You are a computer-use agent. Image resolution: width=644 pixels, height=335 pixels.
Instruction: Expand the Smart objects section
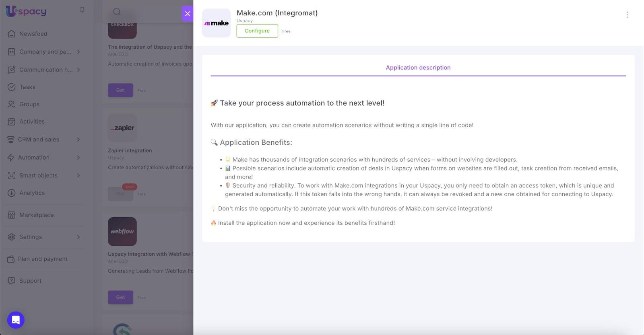tap(78, 175)
